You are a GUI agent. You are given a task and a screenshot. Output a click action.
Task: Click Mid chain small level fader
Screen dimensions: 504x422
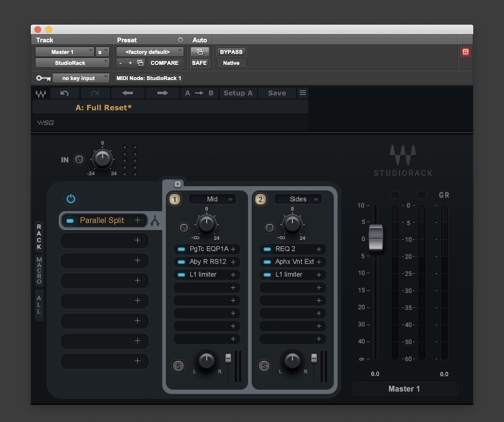point(228,358)
